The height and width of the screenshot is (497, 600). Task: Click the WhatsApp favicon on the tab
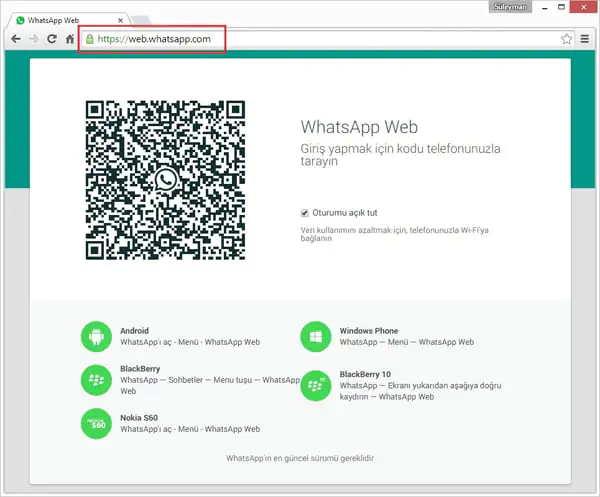(x=20, y=20)
